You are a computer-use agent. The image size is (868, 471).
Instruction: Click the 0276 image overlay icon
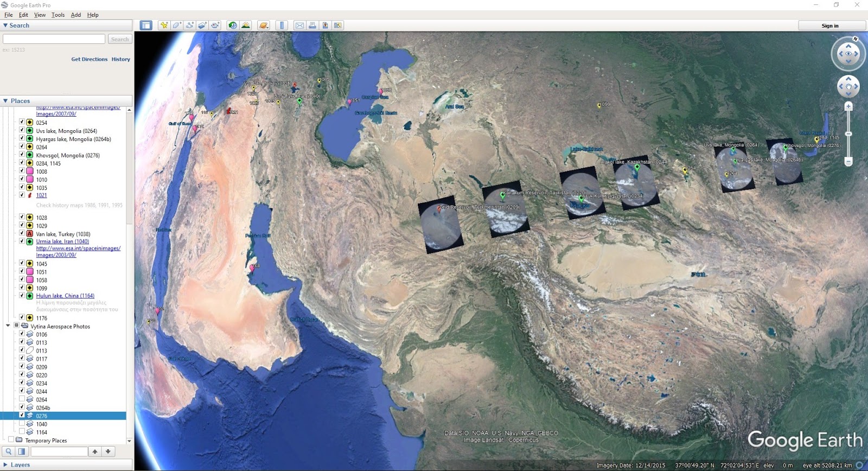tap(30, 416)
